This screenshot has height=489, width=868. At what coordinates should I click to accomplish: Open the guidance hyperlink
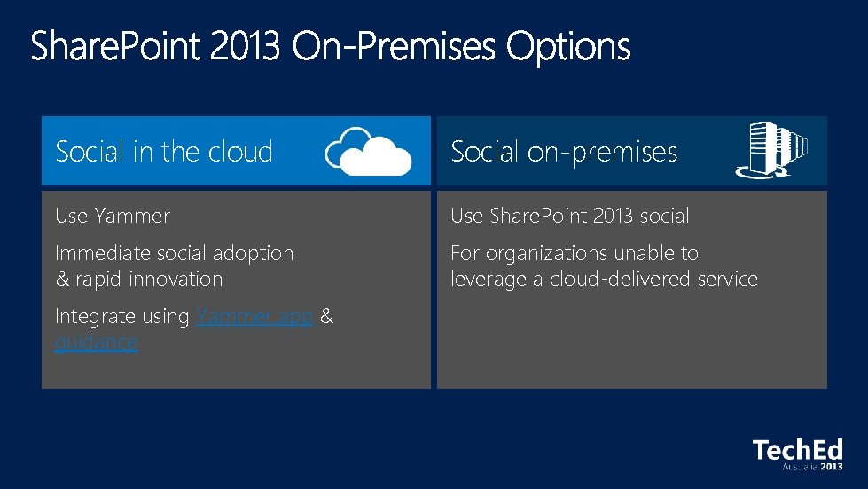(96, 343)
